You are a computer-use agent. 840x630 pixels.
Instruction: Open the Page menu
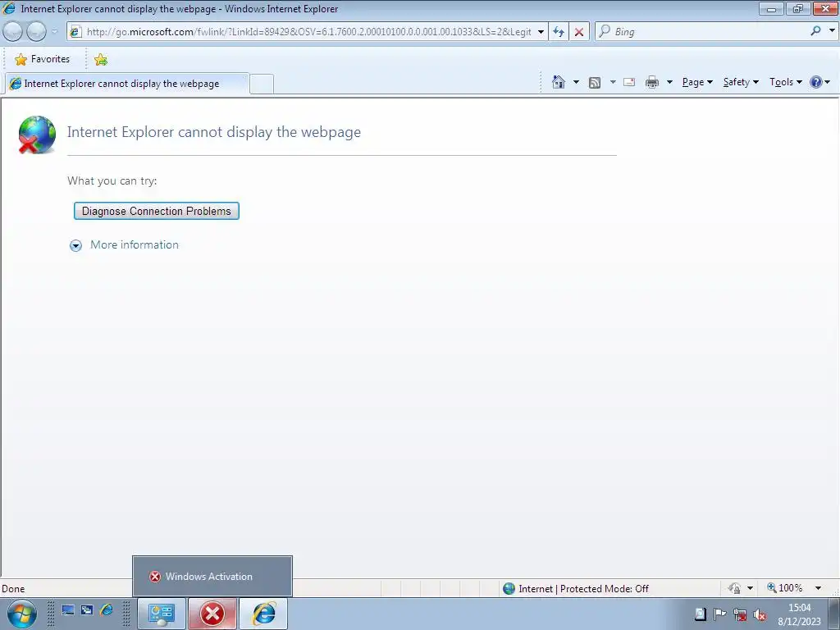click(697, 82)
